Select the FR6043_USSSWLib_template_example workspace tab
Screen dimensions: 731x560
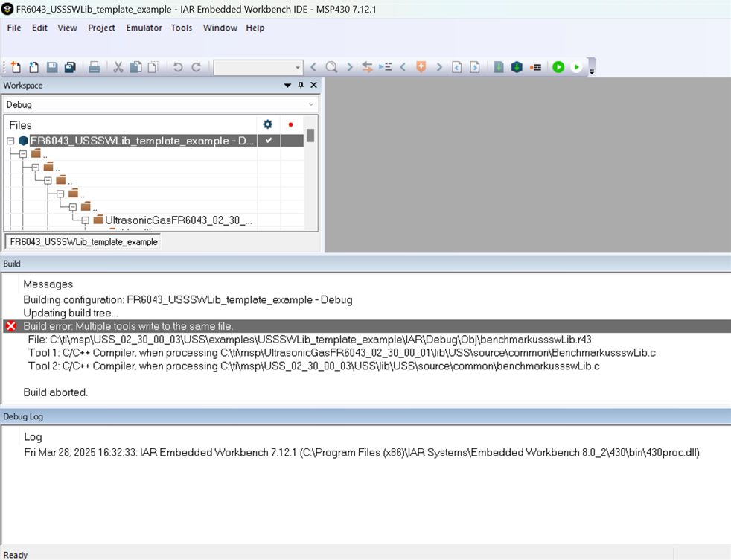pyautogui.click(x=83, y=241)
